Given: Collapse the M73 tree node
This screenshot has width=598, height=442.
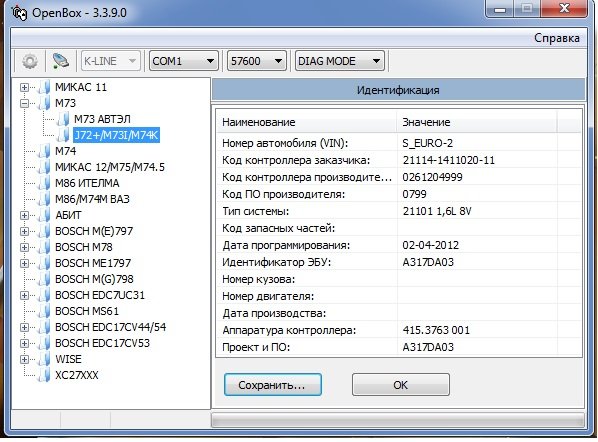Looking at the screenshot, I should [x=24, y=103].
